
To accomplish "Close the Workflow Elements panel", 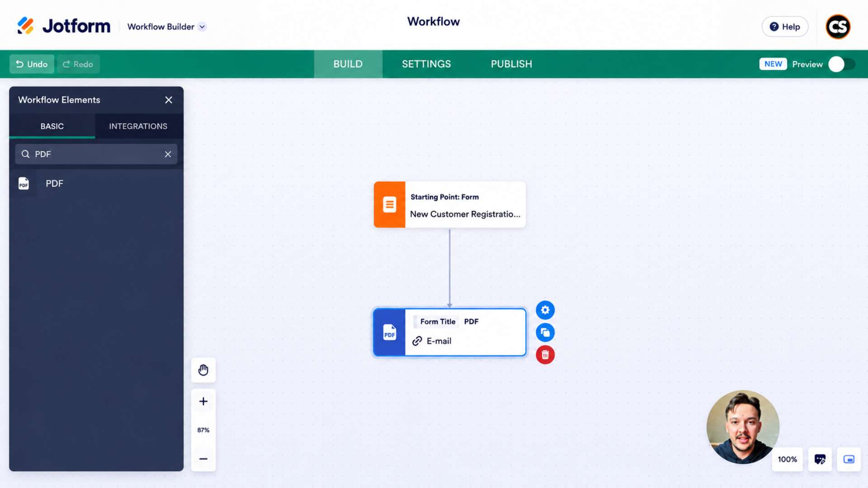I will (x=169, y=100).
